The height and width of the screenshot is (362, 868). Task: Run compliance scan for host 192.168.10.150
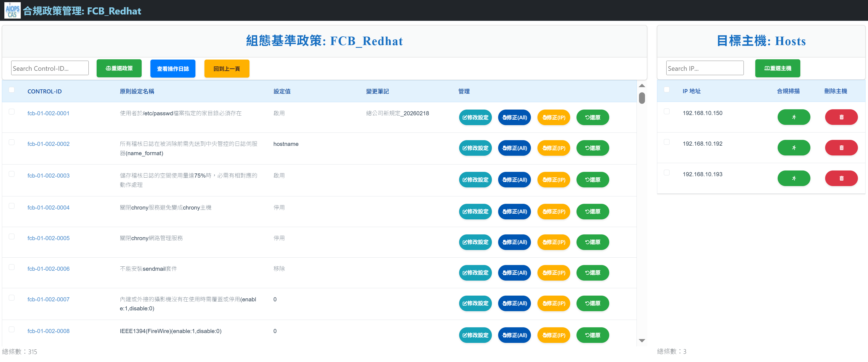[793, 117]
